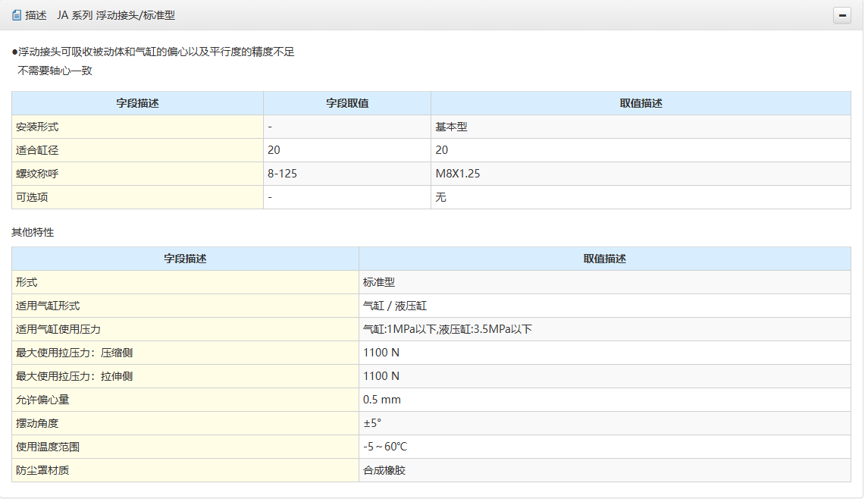Select the 气缸 / 液压缸 value cell

point(394,306)
